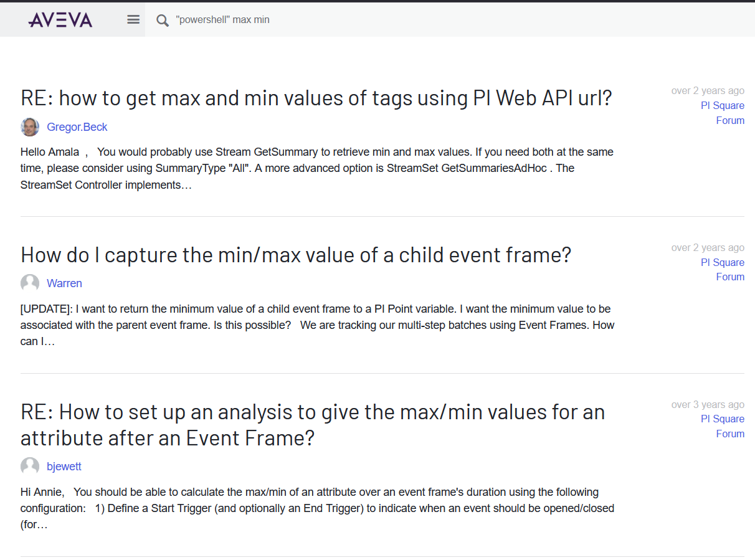Click the AVEVA logo

60,20
